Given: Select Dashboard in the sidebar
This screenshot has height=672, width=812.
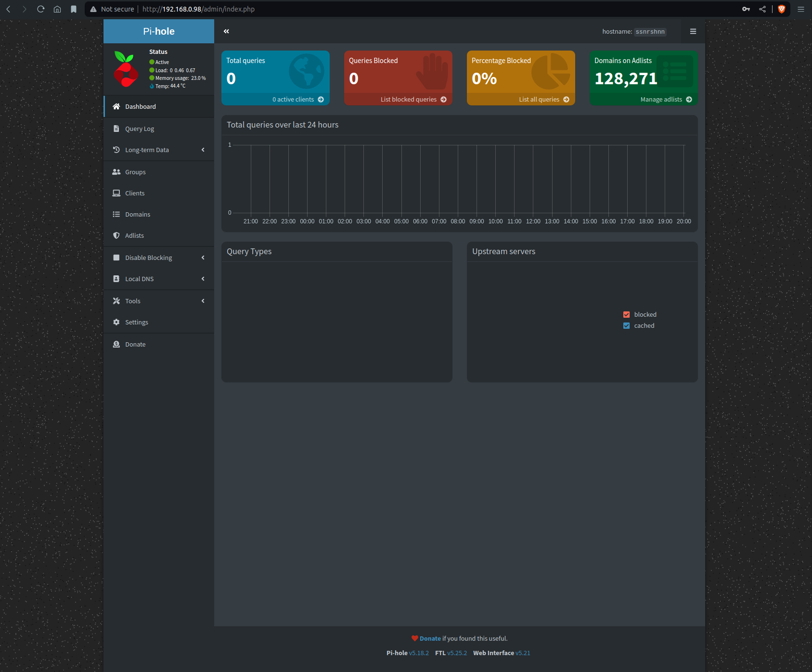Looking at the screenshot, I should (140, 106).
